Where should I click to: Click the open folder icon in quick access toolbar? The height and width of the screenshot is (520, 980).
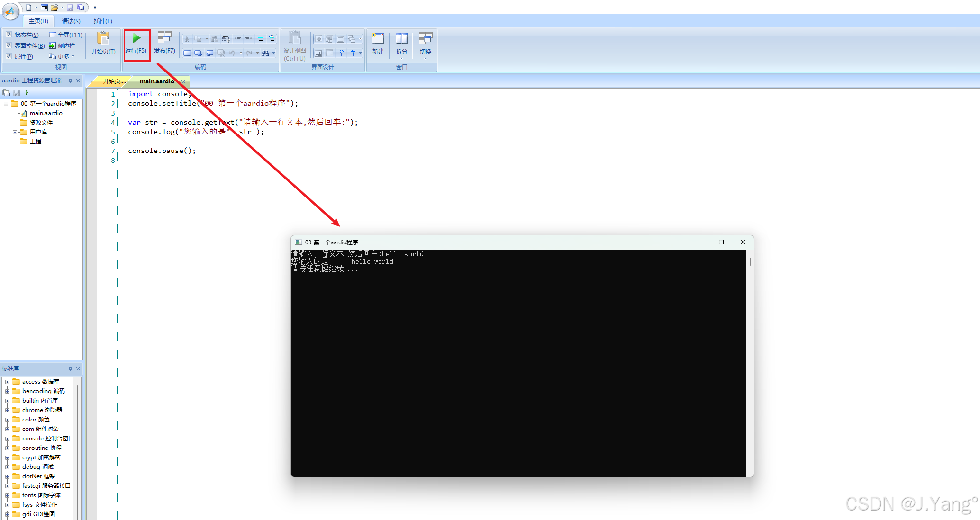pos(54,8)
